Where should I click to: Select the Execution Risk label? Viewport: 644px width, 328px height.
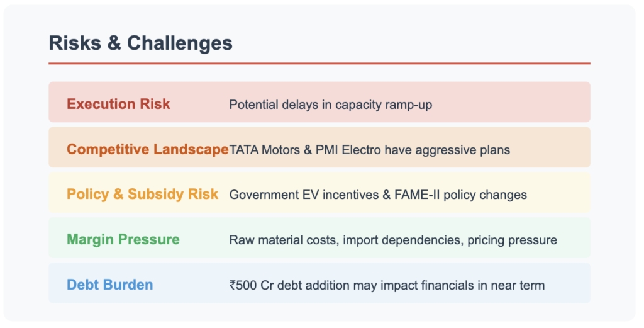coord(118,104)
